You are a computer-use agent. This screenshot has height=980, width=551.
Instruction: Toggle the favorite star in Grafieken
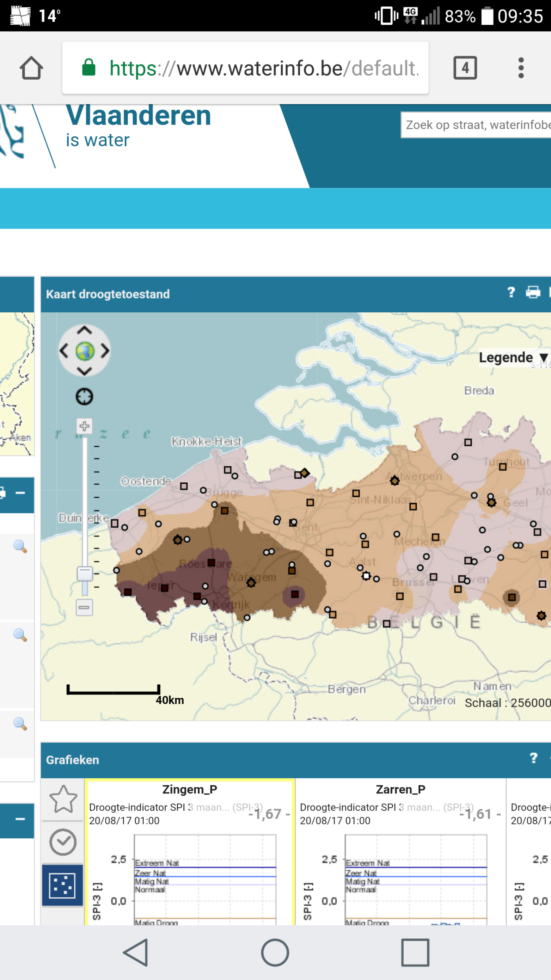(63, 799)
